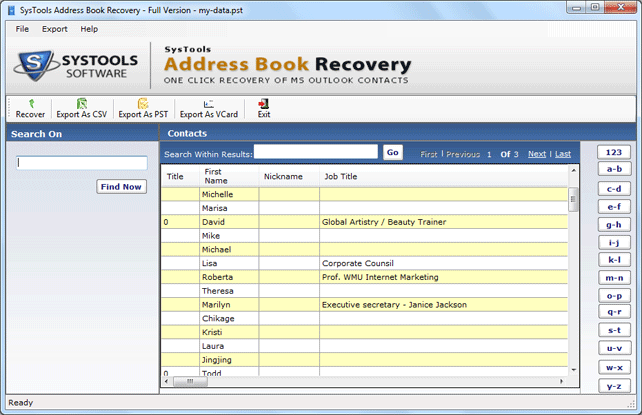The image size is (642, 415).
Task: Click Executive secretary - Janice Jackson cell
Action: (x=443, y=305)
